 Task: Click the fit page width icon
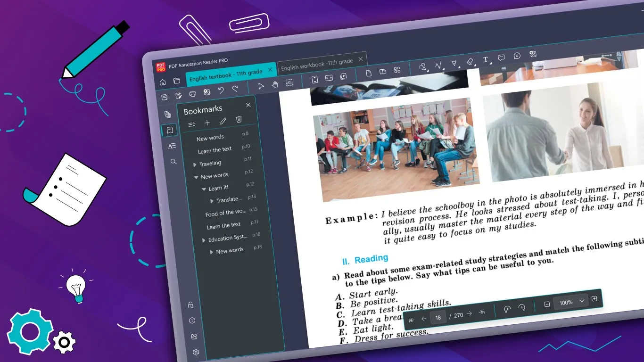pos(329,77)
